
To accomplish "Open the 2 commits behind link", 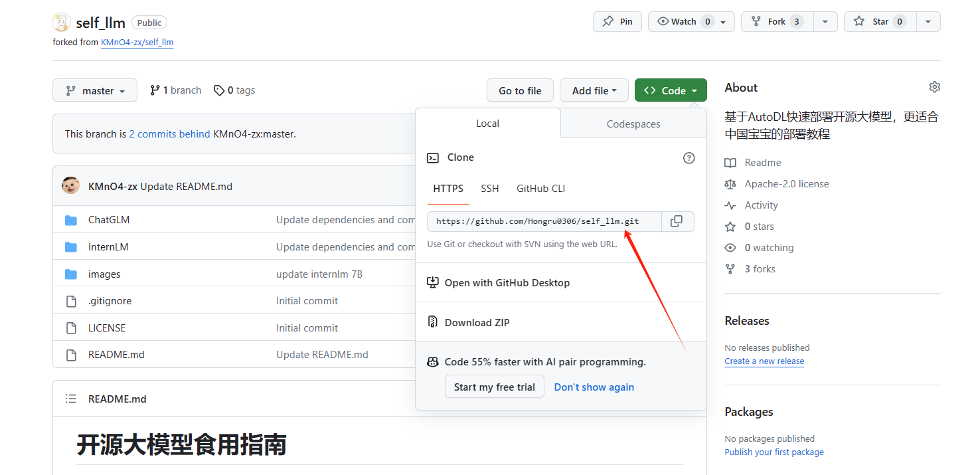I will 169,134.
